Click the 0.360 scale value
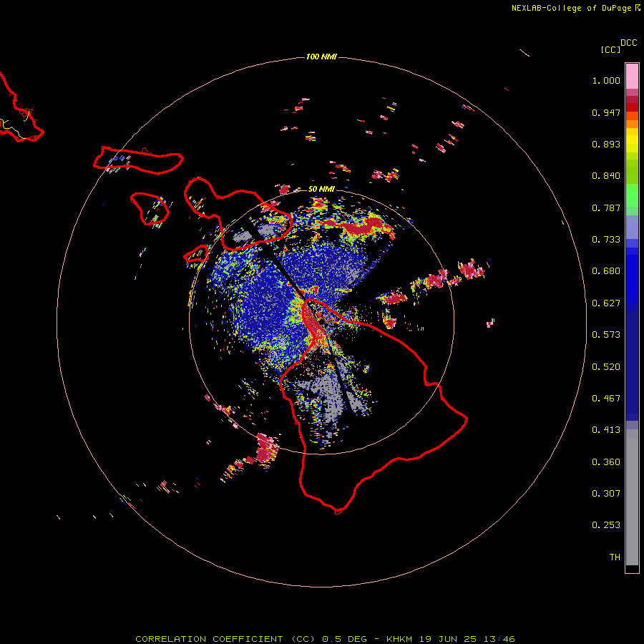The height and width of the screenshot is (644, 644). 606,462
